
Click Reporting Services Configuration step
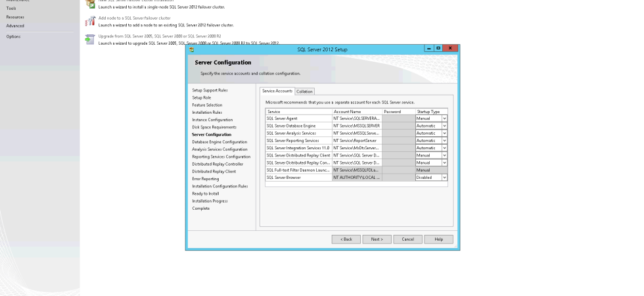point(221,157)
